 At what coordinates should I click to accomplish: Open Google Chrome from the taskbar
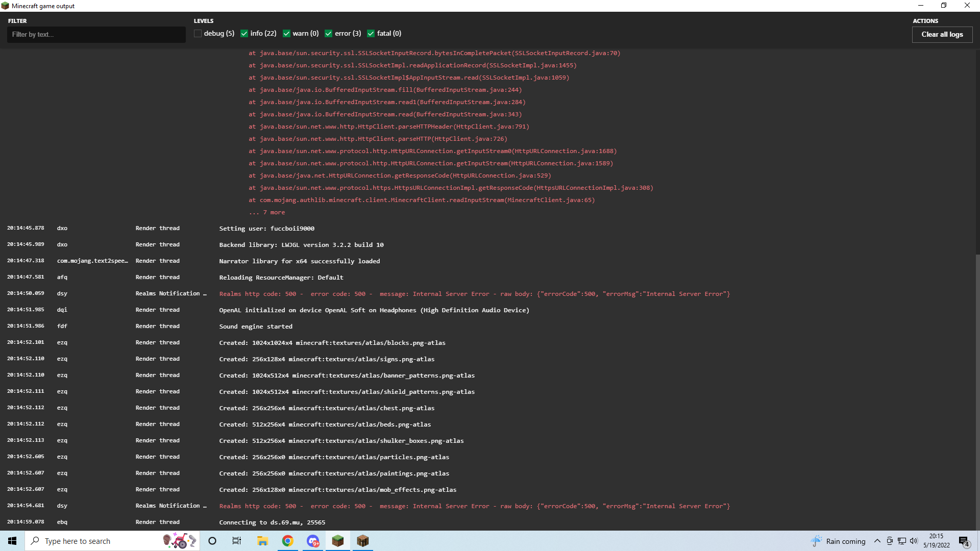(287, 541)
